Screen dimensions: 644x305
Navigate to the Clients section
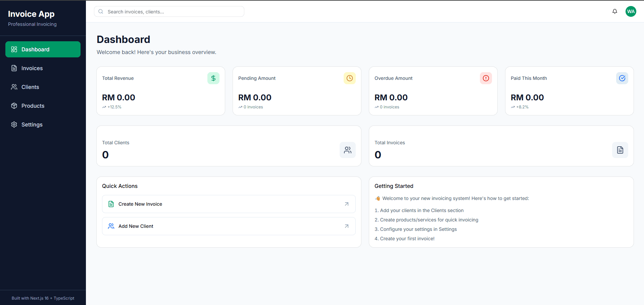30,87
